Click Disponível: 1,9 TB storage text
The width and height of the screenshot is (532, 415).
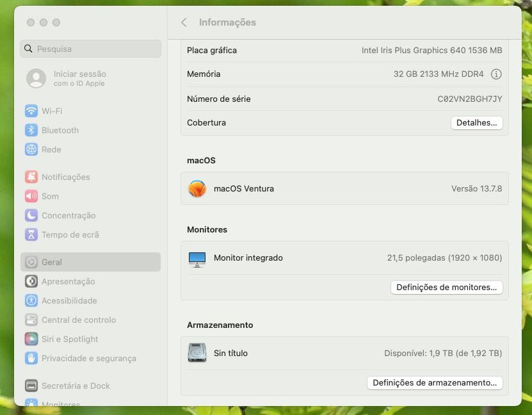pyautogui.click(x=443, y=354)
